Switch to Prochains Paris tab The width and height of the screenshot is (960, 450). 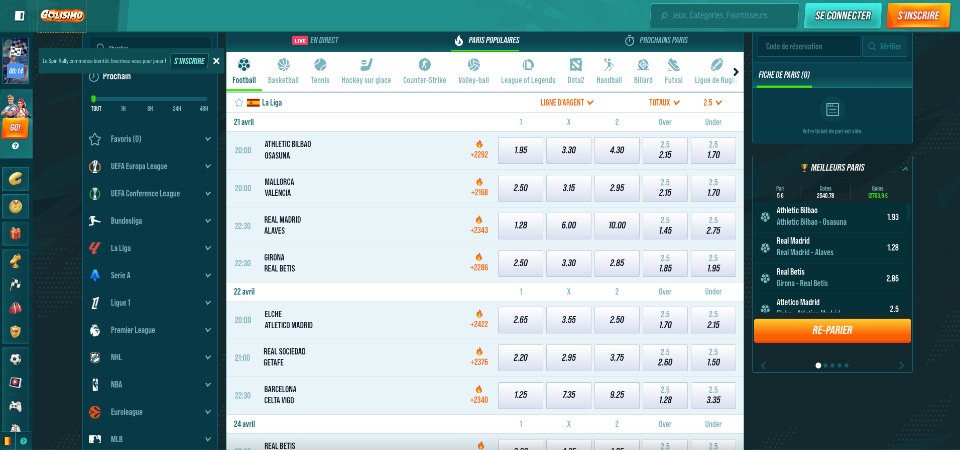[656, 40]
